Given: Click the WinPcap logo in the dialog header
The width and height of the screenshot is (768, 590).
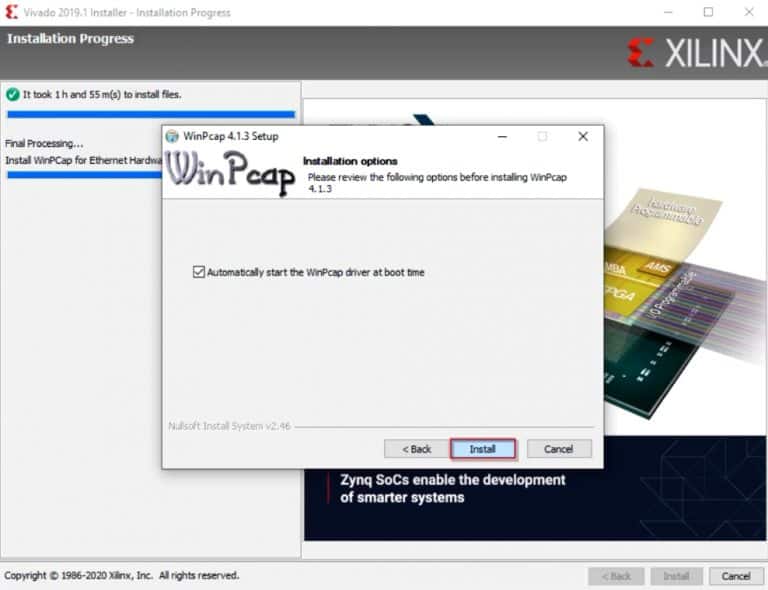Looking at the screenshot, I should 231,173.
